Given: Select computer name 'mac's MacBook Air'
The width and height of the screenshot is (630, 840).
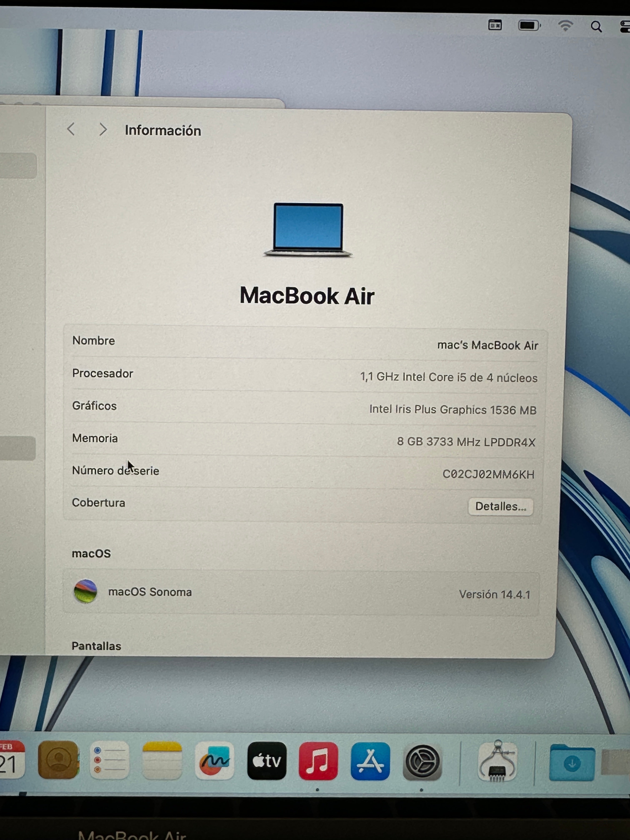Looking at the screenshot, I should (487, 345).
